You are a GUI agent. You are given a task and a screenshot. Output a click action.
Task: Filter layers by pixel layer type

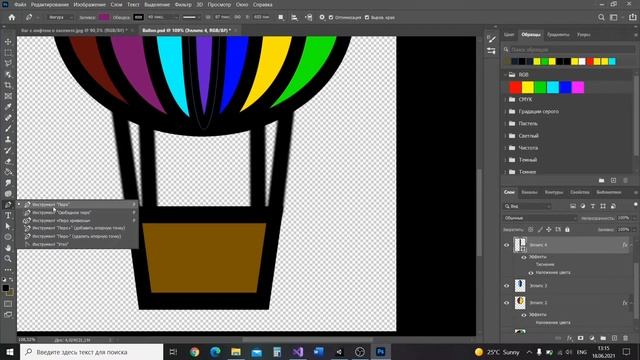pos(573,206)
